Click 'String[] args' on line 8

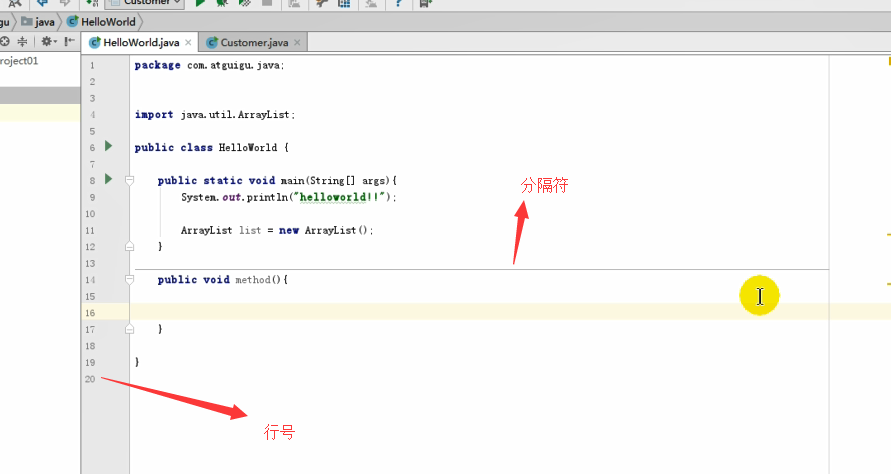[349, 181]
